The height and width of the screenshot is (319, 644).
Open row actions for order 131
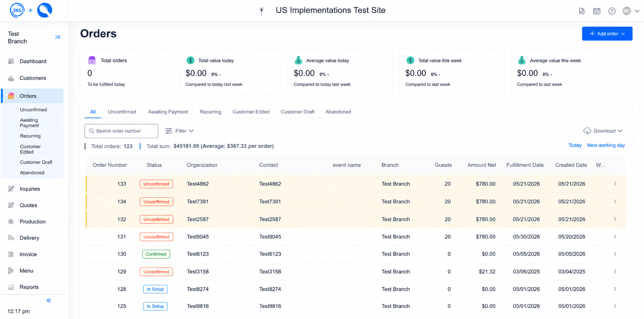click(x=615, y=237)
